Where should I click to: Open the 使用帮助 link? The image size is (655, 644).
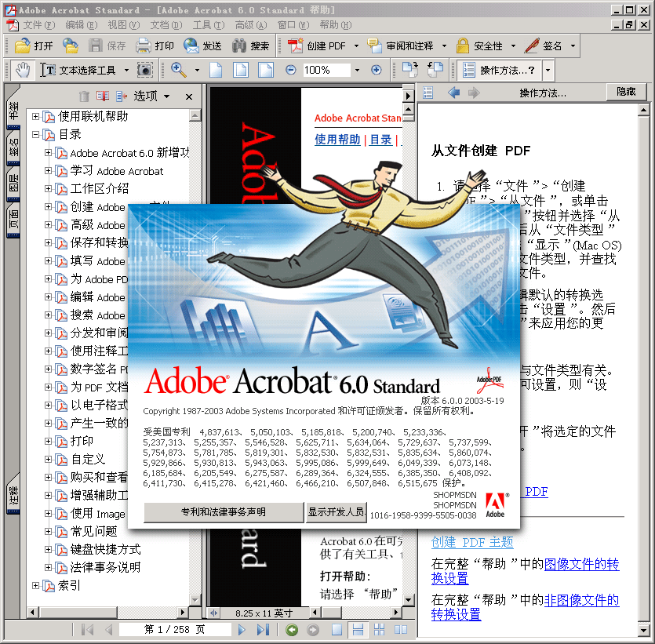click(337, 139)
